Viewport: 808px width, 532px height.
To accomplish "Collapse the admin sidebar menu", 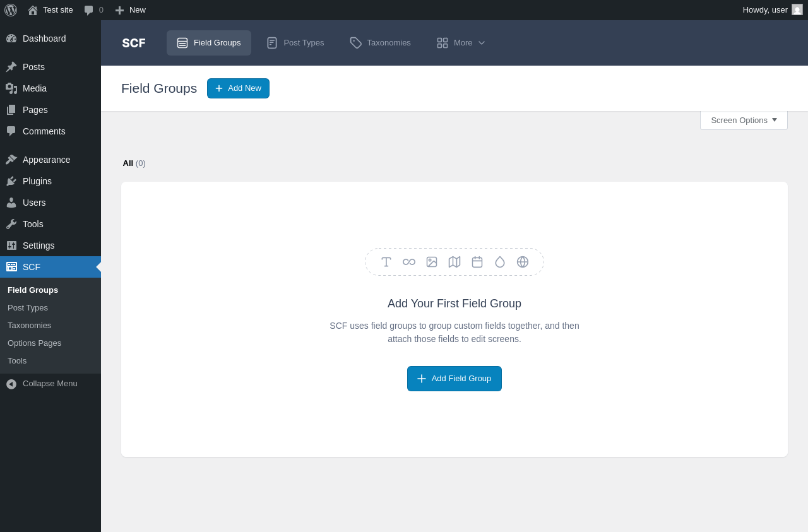I will [50, 384].
